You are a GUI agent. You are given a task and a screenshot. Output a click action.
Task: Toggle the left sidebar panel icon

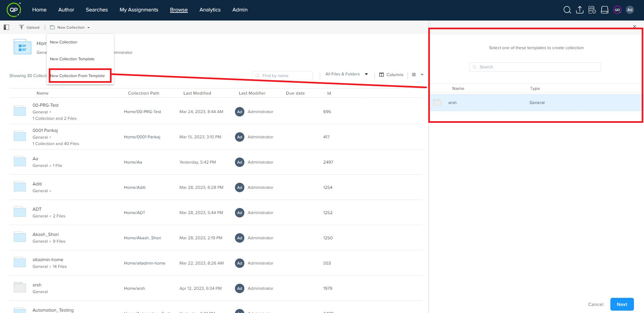coord(6,27)
